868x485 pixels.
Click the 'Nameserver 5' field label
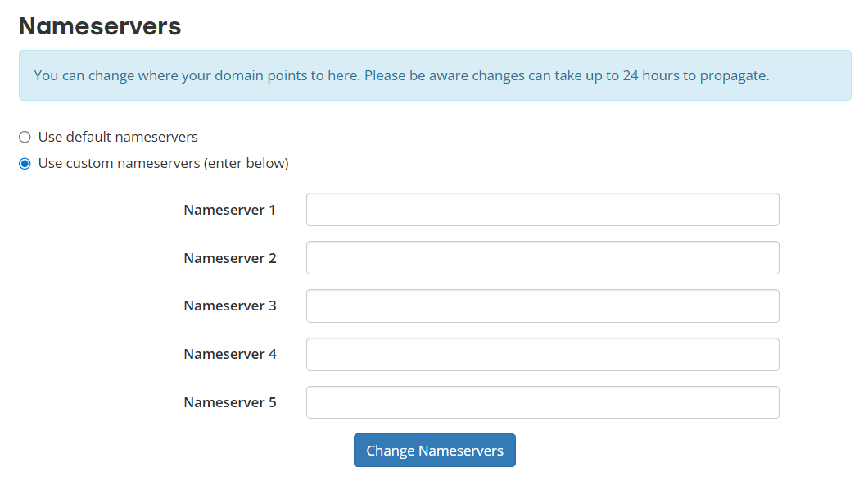(230, 403)
